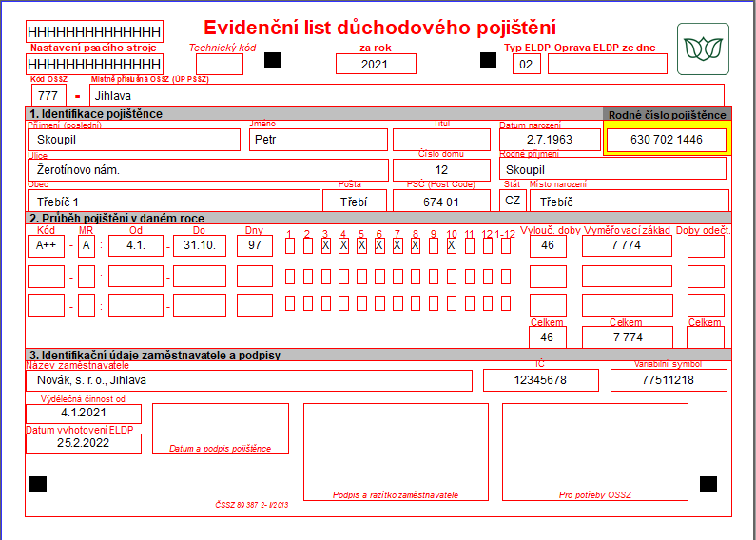Viewport: 756px width, 540px height.
Task: Edit the Od date field 4.1.
Action: (x=135, y=246)
